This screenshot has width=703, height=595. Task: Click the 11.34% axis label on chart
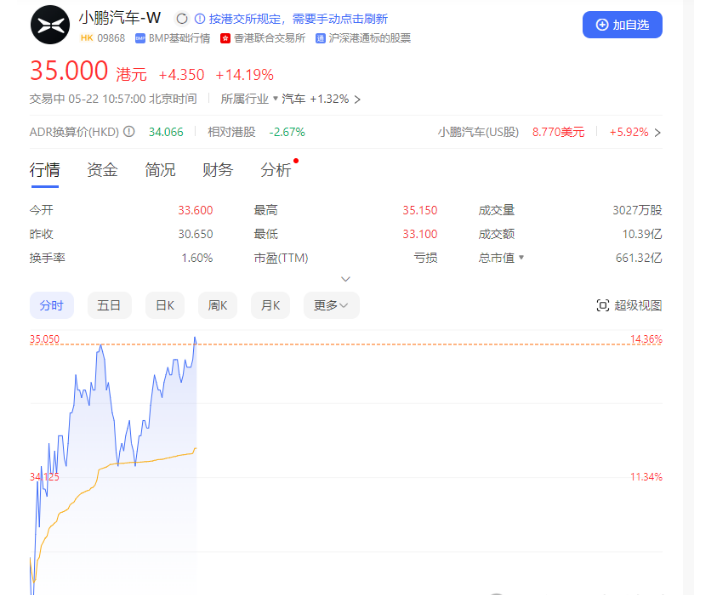click(646, 477)
